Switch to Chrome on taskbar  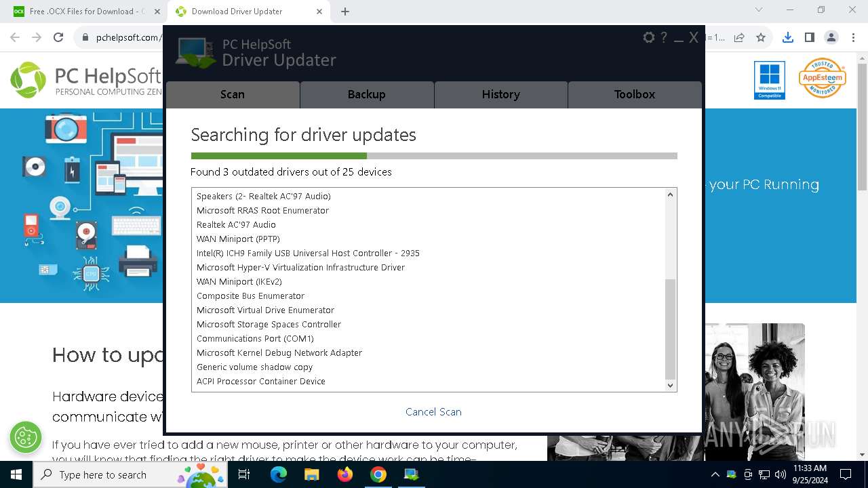click(378, 474)
